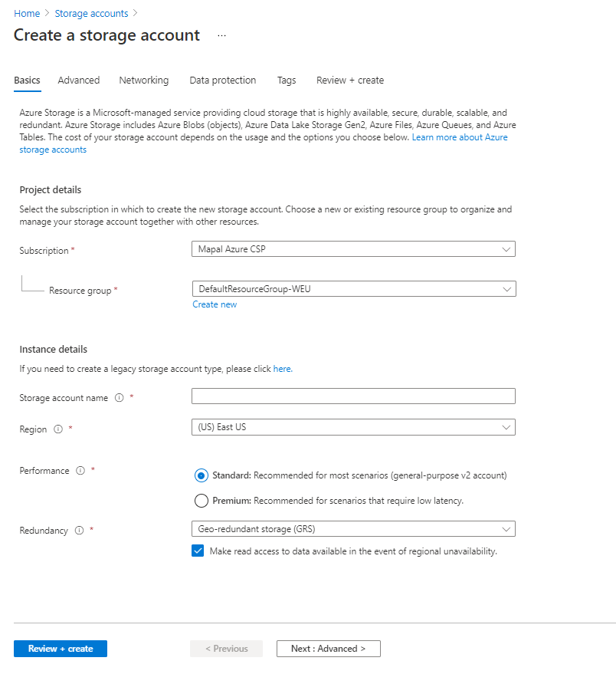The height and width of the screenshot is (674, 616).
Task: Open the Subscription dropdown
Action: point(352,249)
